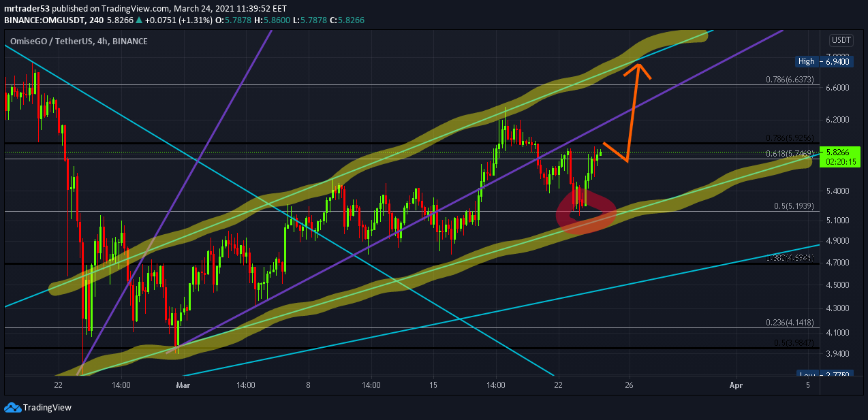Click the 6.2000 price axis value
Viewport: 868px width, 420px height.
pos(837,120)
